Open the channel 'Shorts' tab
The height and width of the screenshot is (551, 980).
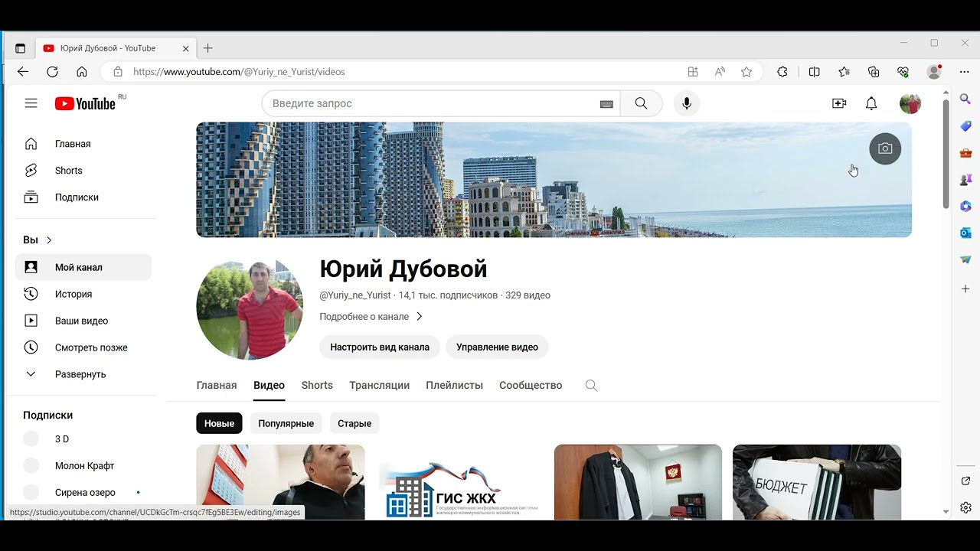[x=317, y=386]
